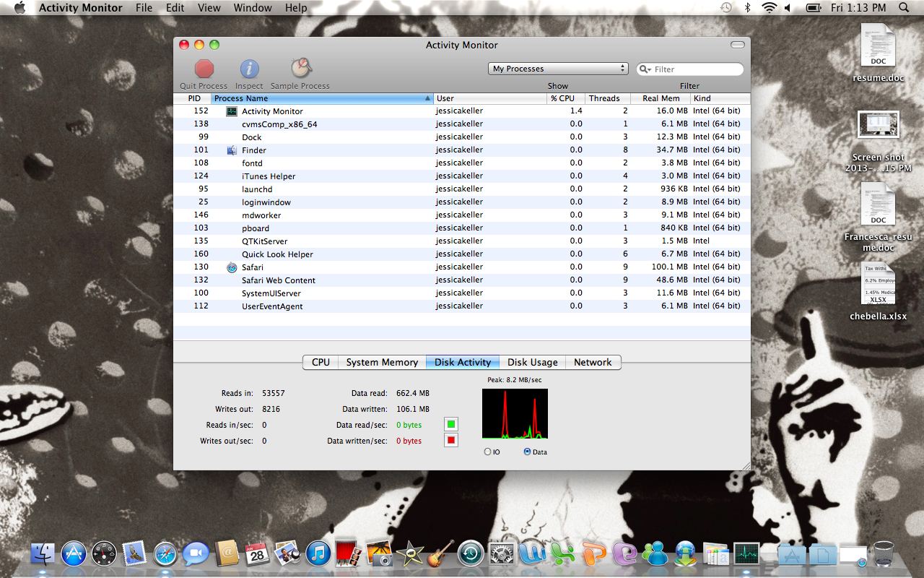Open Finder from the Dock
The image size is (924, 578).
(x=43, y=554)
